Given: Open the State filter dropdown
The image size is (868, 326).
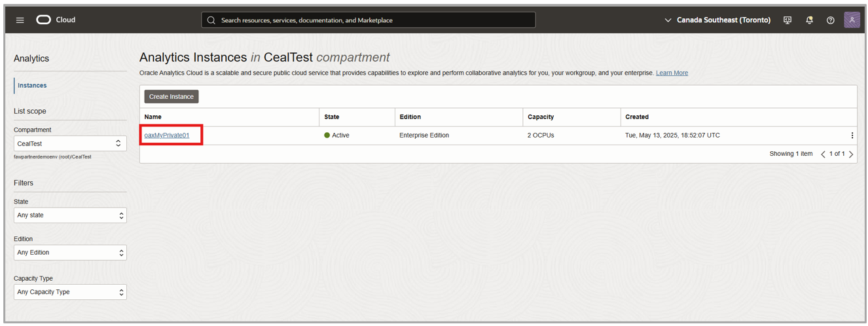Looking at the screenshot, I should (70, 215).
